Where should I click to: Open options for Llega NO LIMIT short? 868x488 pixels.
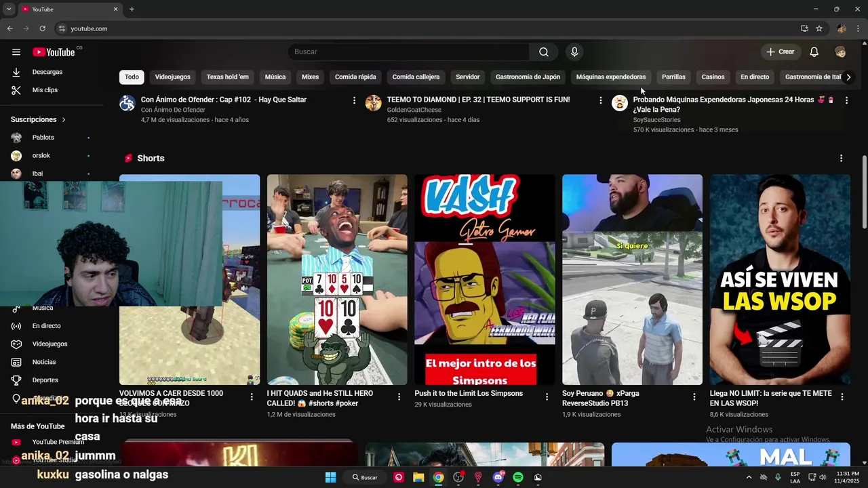(x=842, y=397)
